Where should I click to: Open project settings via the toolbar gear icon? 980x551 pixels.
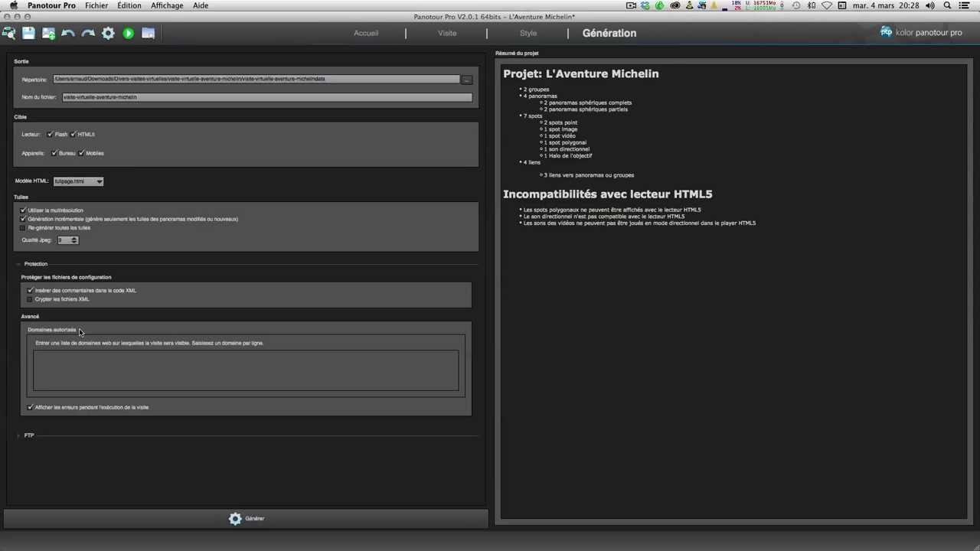108,33
